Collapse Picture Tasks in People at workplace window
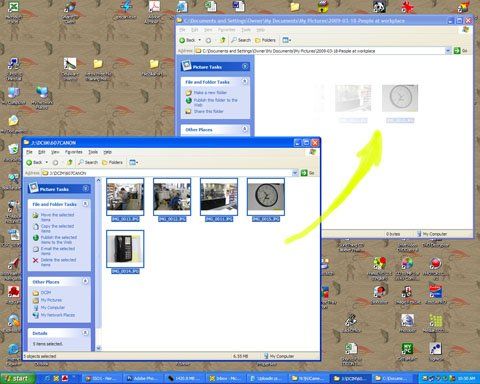 pos(245,66)
